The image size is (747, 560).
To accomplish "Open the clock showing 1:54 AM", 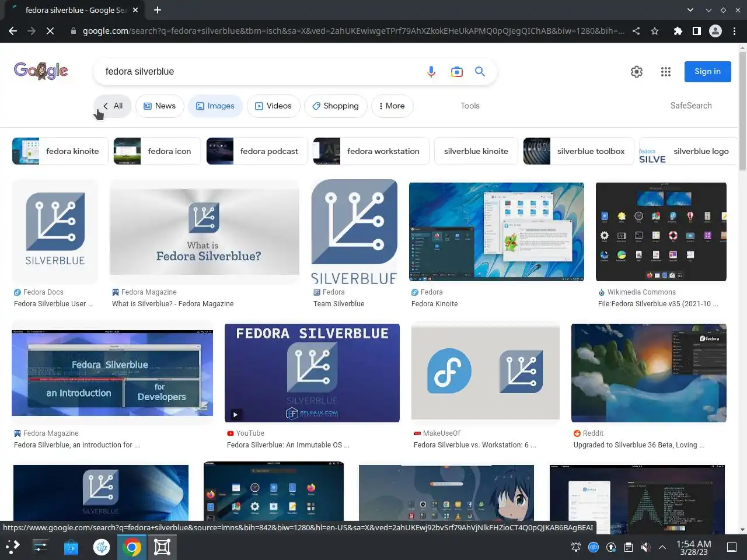I will (x=694, y=547).
